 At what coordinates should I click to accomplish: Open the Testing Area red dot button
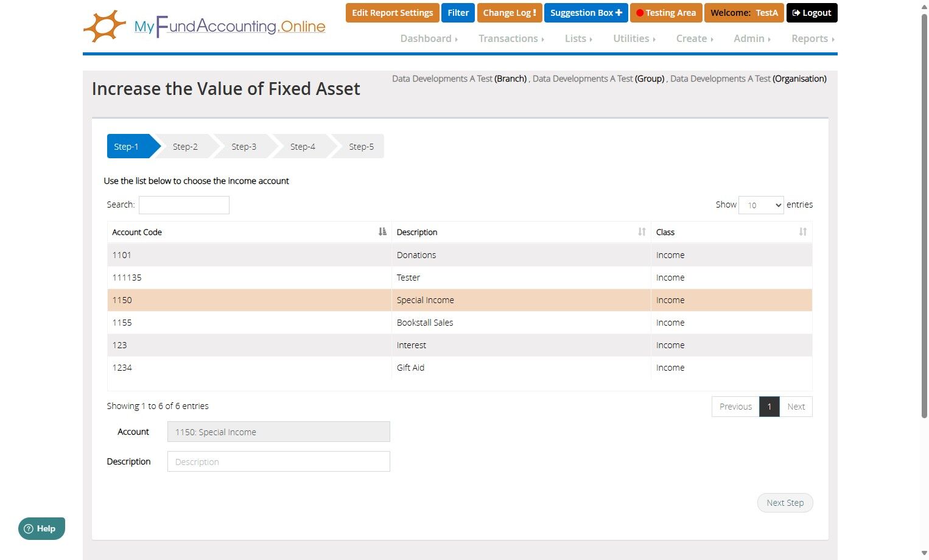click(x=665, y=13)
